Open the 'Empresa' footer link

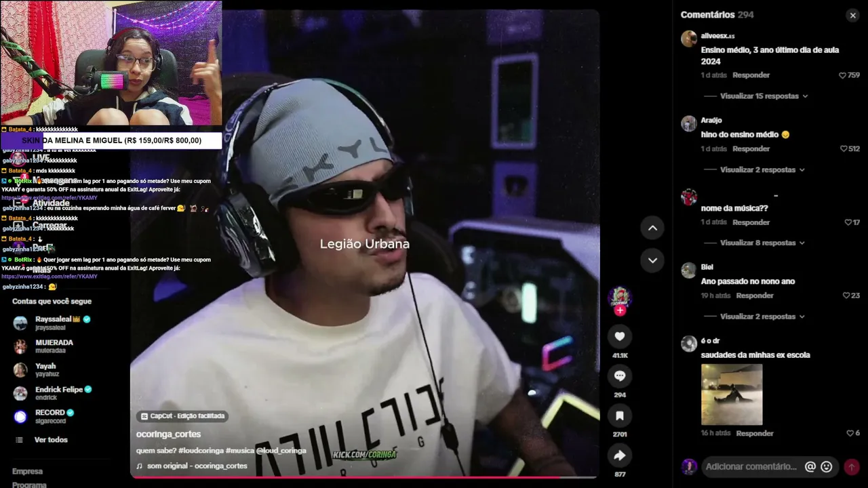coord(27,472)
